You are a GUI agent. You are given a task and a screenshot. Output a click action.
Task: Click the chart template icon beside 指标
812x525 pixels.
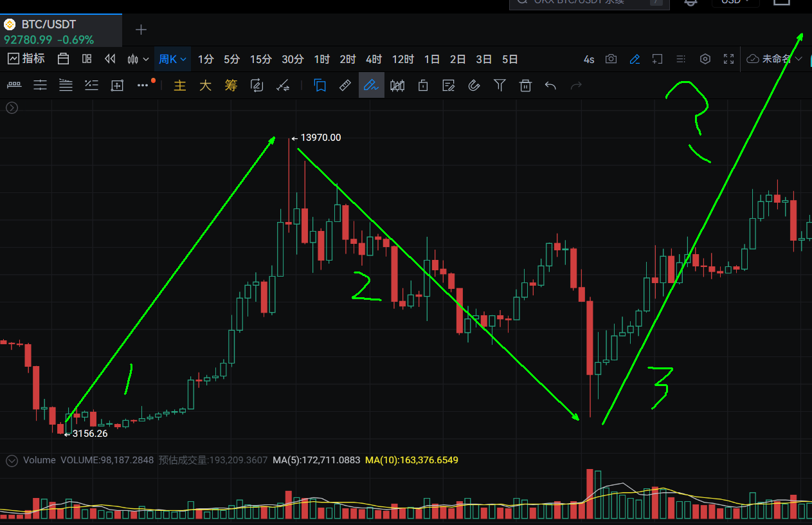63,59
